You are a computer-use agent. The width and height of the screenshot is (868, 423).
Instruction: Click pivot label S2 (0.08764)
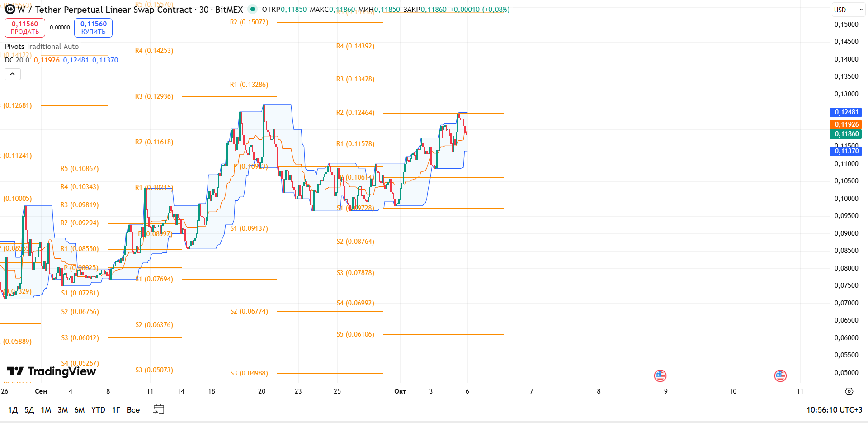(x=355, y=242)
